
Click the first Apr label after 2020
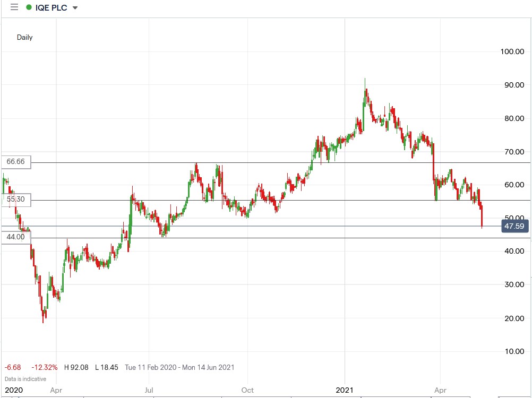tap(56, 390)
